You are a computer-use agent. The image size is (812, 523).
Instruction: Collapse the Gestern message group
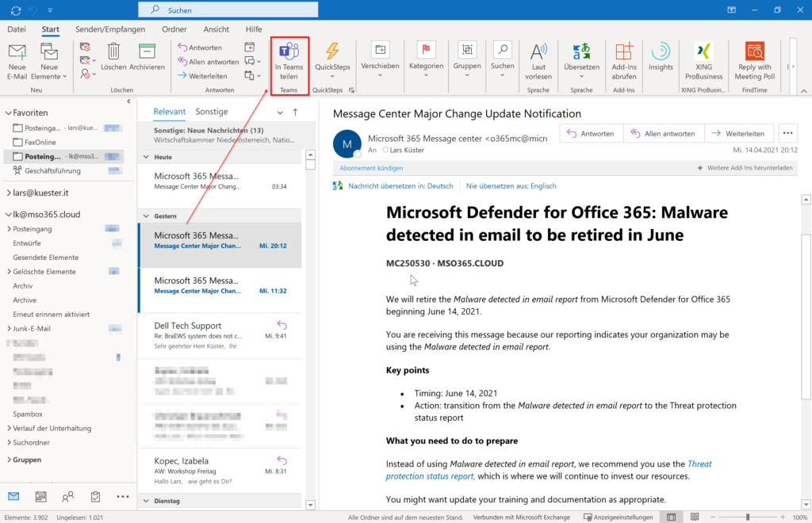[x=146, y=216]
